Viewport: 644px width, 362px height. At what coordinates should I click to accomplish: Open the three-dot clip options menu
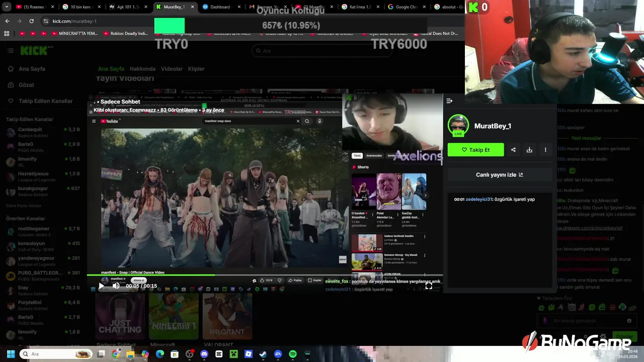pos(545,150)
